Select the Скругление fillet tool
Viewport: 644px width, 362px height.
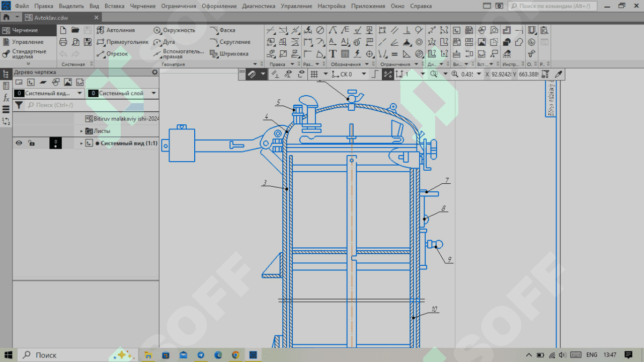point(230,42)
